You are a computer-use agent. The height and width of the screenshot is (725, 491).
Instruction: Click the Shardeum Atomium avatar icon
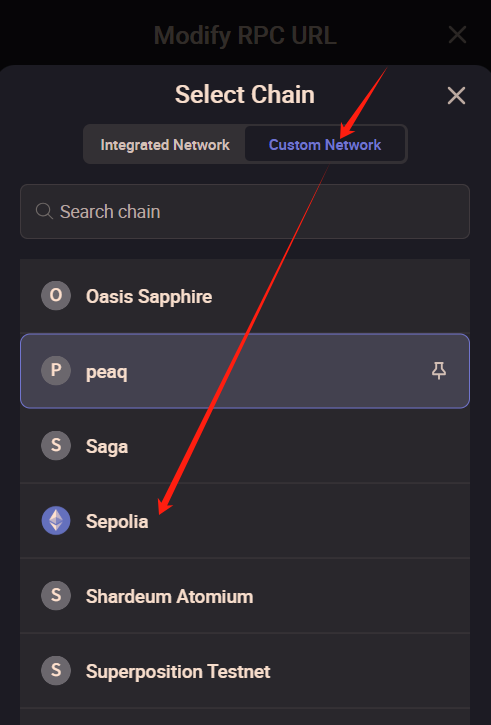click(x=56, y=596)
